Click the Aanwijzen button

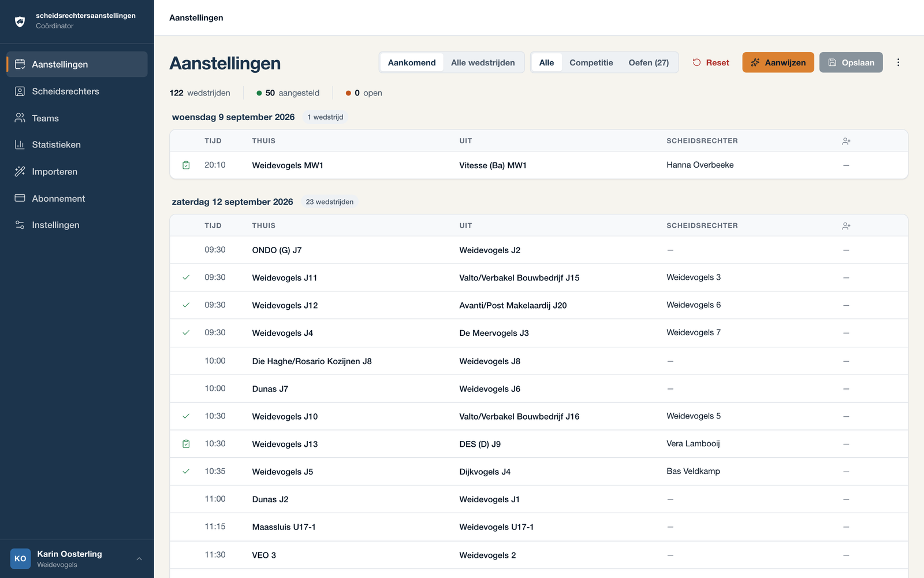tap(778, 62)
